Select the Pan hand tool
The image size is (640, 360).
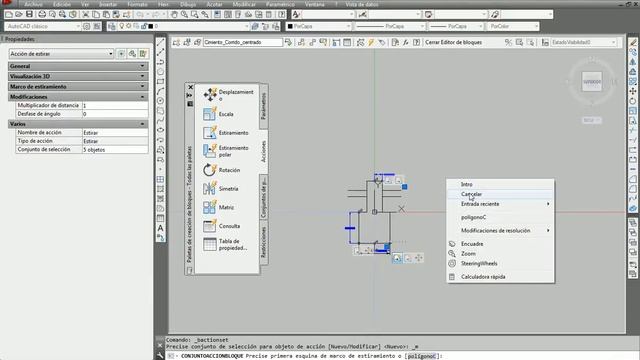174,14
